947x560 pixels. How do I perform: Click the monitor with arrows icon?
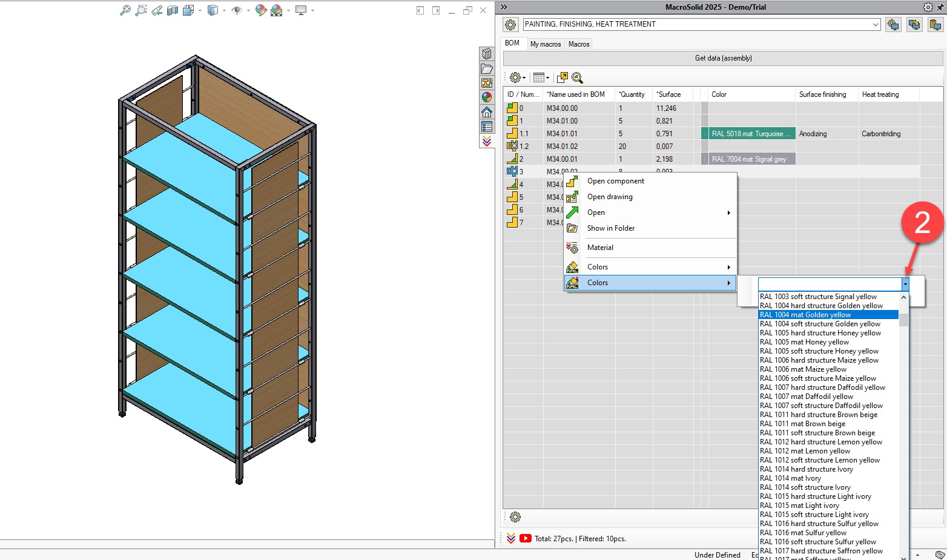[914, 25]
